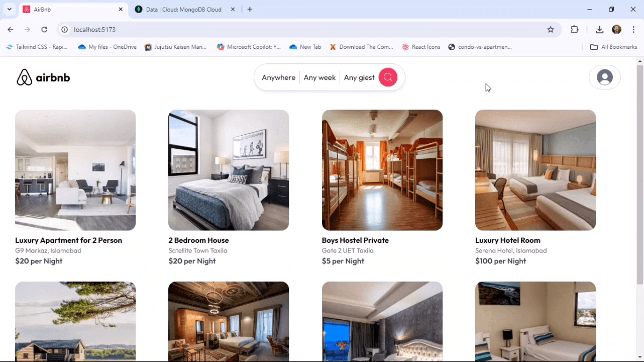Viewport: 644px width, 362px height.
Task: Click the $100 per Night price
Action: point(501,261)
